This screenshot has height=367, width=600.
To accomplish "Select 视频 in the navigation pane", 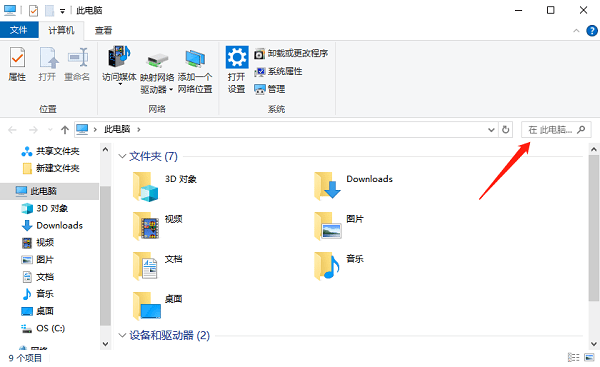I will (38, 243).
